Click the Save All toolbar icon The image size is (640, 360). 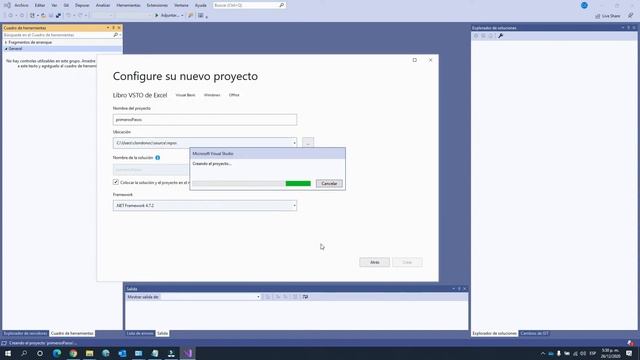click(x=58, y=16)
